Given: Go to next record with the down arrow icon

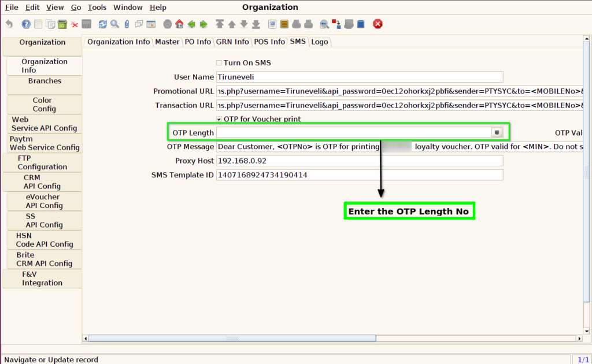Looking at the screenshot, I should pos(244,24).
